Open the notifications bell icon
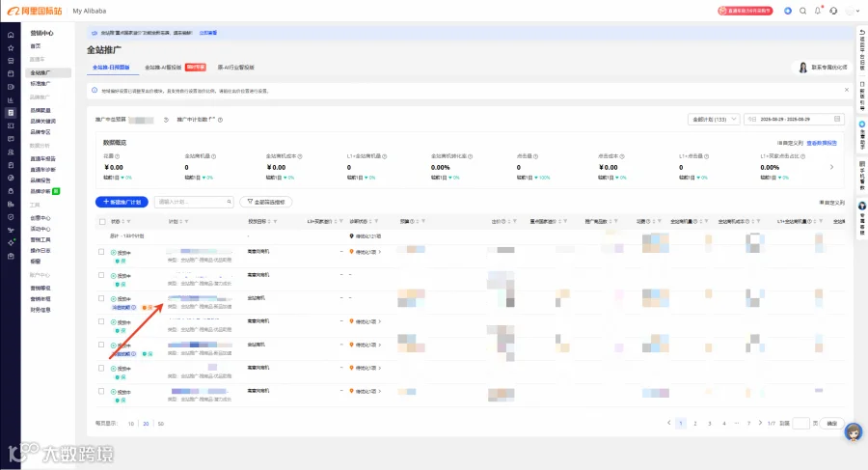Image resolution: width=868 pixels, height=470 pixels. coord(818,11)
